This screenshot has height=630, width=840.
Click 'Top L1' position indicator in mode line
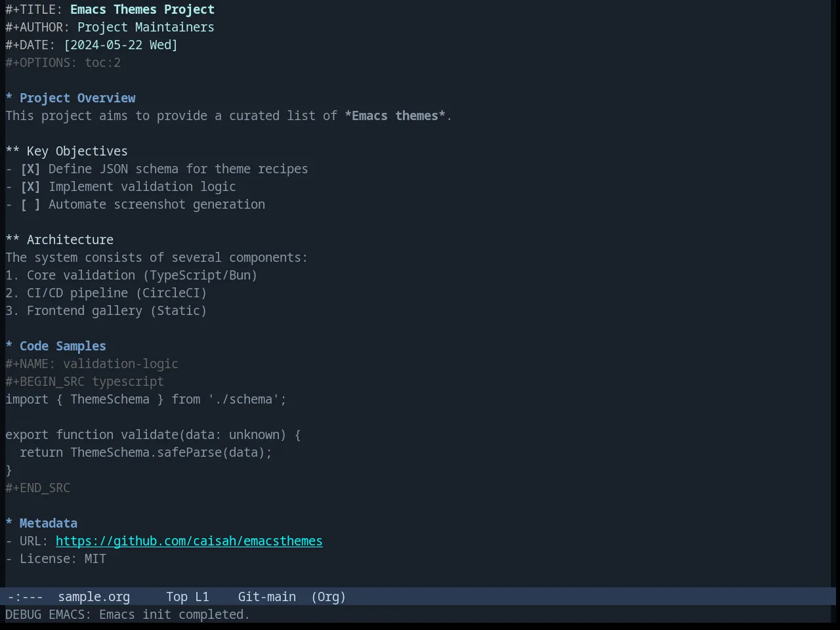[x=188, y=597]
